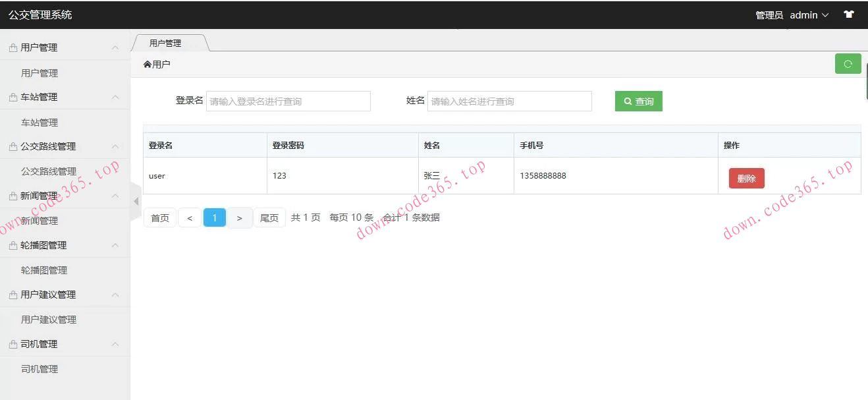Select the 用户管理 page tab
The height and width of the screenshot is (400, 868).
pyautogui.click(x=165, y=43)
